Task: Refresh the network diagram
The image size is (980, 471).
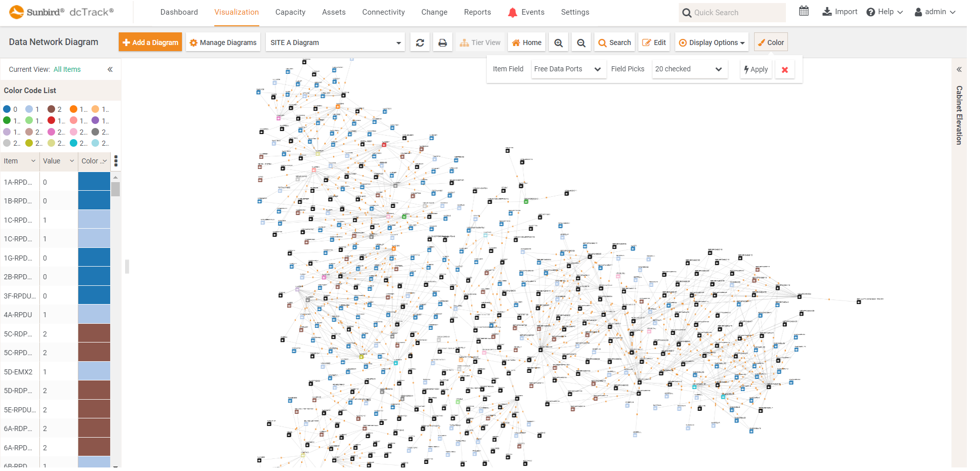Action: point(420,42)
